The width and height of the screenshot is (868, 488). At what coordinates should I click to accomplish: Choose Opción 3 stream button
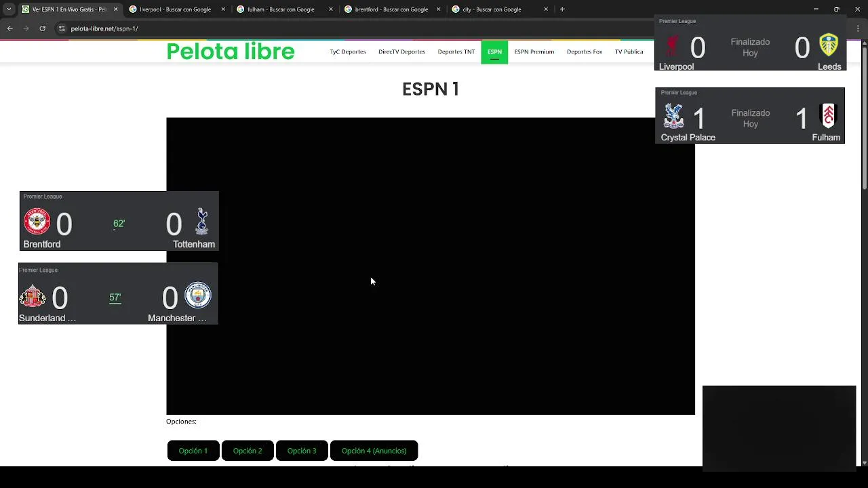[302, 451]
